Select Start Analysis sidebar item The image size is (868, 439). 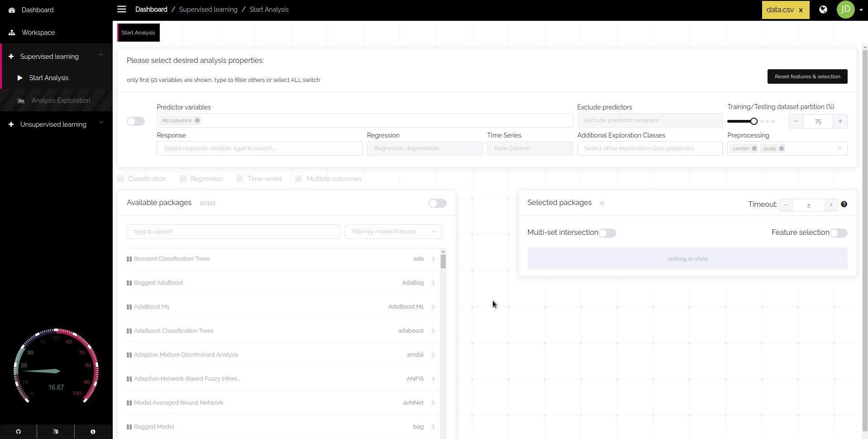click(x=56, y=78)
